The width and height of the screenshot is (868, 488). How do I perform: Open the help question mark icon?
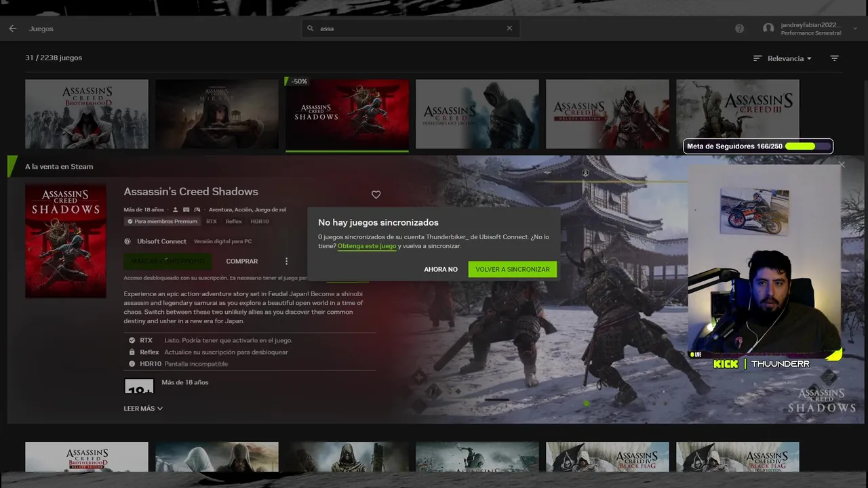tap(739, 28)
